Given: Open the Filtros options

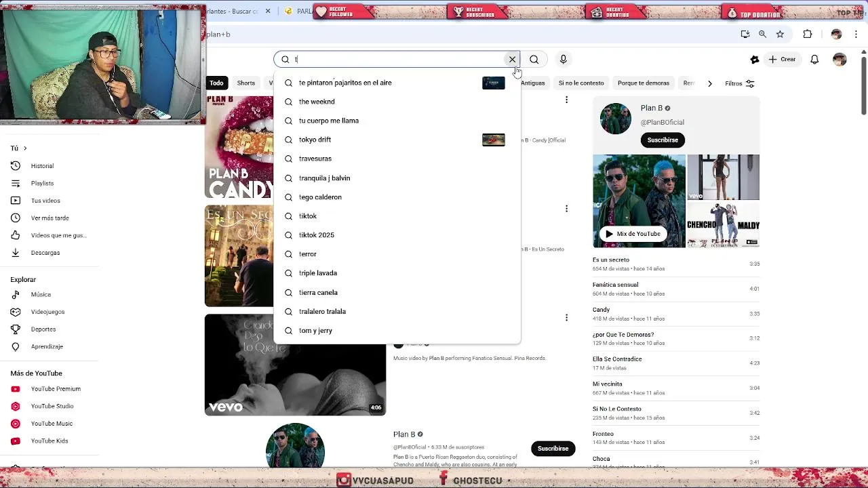Looking at the screenshot, I should click(740, 83).
